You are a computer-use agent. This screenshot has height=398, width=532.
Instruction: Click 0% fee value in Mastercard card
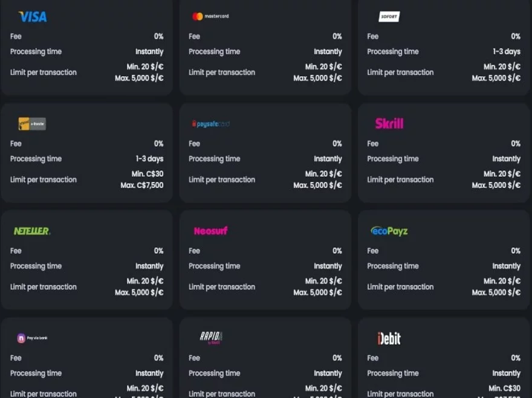(x=337, y=36)
